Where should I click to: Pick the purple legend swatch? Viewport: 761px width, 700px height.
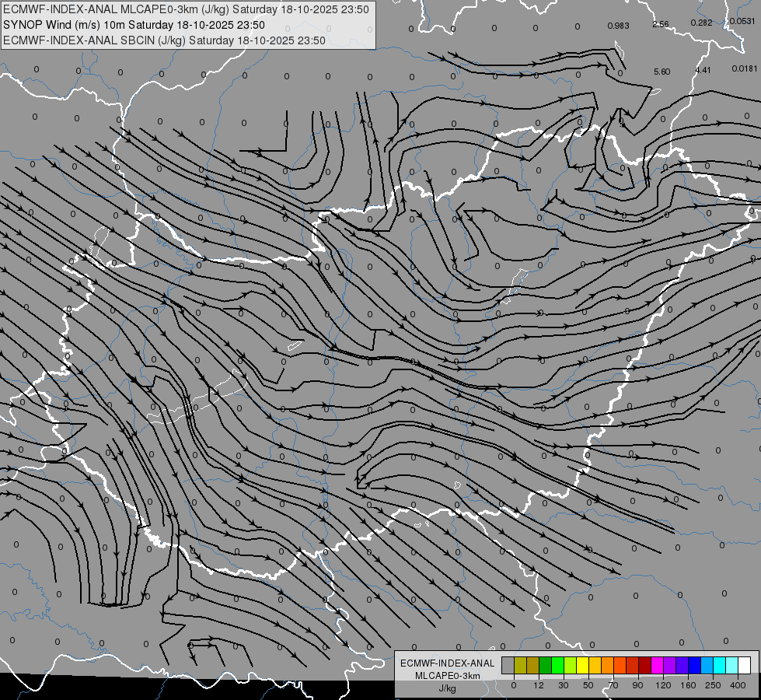[670, 665]
